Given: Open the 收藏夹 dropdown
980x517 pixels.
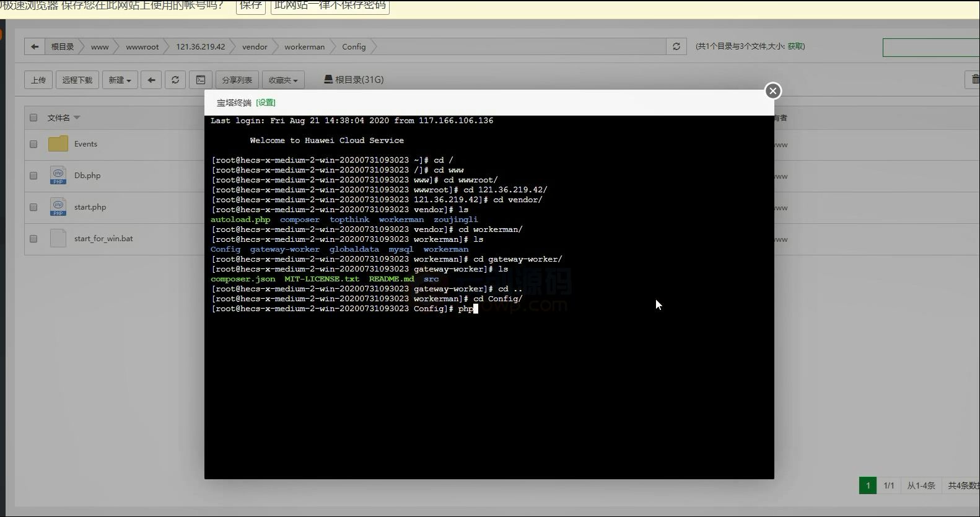Looking at the screenshot, I should (283, 80).
